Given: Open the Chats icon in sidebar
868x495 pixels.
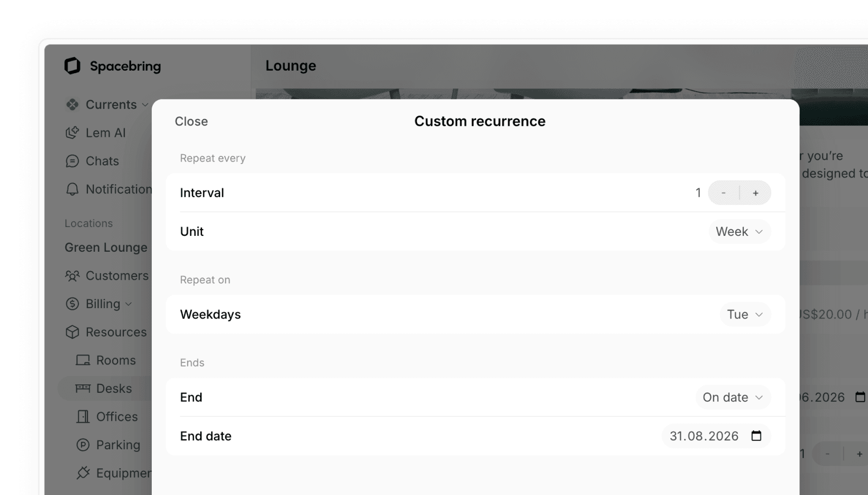Looking at the screenshot, I should 72,161.
